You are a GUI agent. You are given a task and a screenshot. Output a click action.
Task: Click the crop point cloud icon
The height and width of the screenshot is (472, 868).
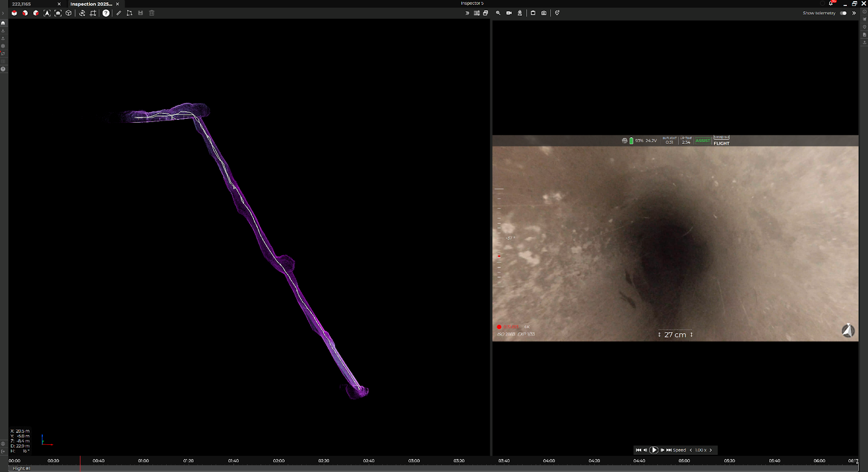93,13
